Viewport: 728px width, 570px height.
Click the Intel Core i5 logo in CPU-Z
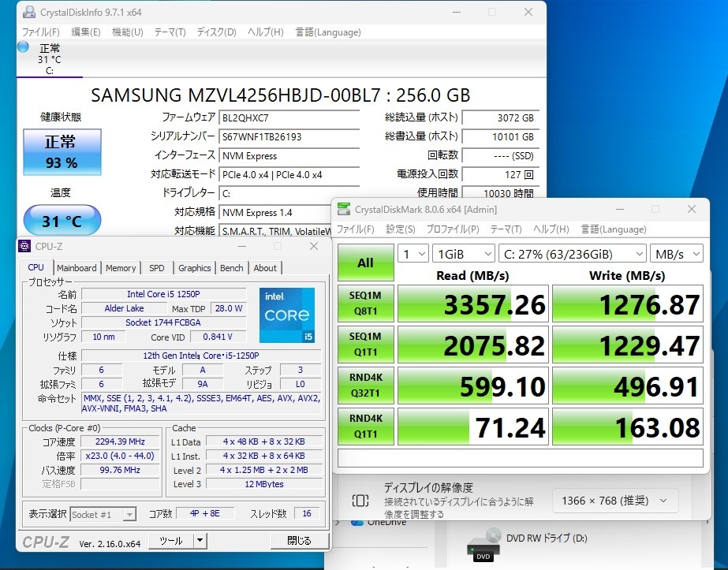tap(287, 315)
